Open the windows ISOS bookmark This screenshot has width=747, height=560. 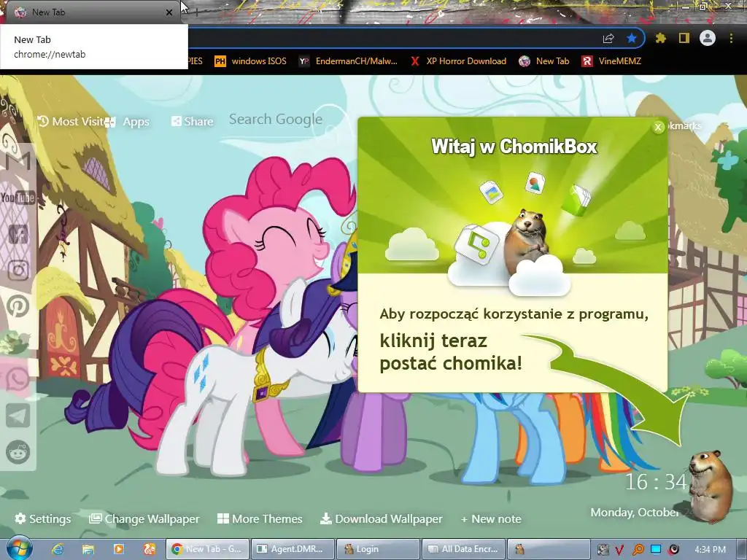click(x=251, y=61)
